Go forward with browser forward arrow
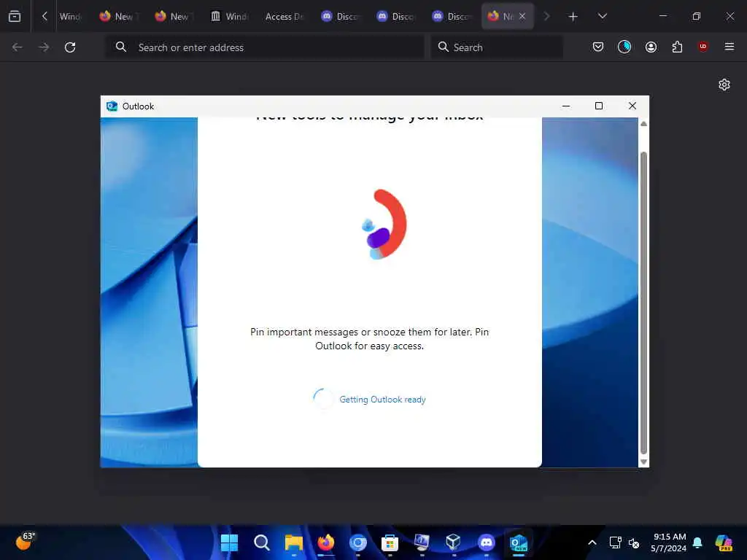The image size is (747, 560). 44,47
